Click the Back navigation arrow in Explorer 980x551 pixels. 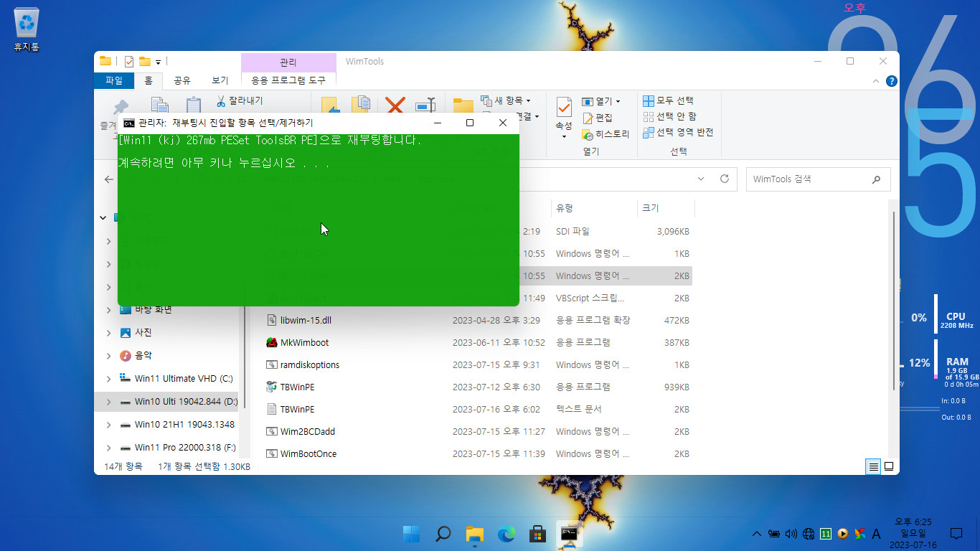tap(108, 179)
